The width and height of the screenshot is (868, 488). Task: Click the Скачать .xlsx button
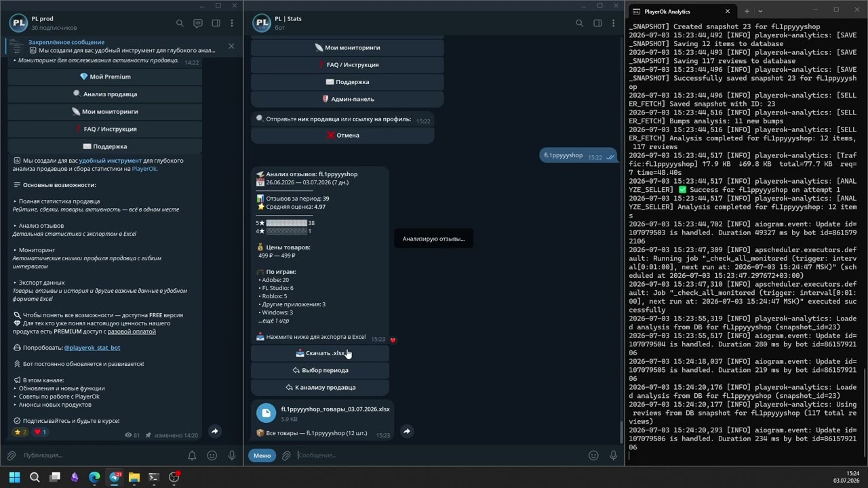pyautogui.click(x=320, y=353)
